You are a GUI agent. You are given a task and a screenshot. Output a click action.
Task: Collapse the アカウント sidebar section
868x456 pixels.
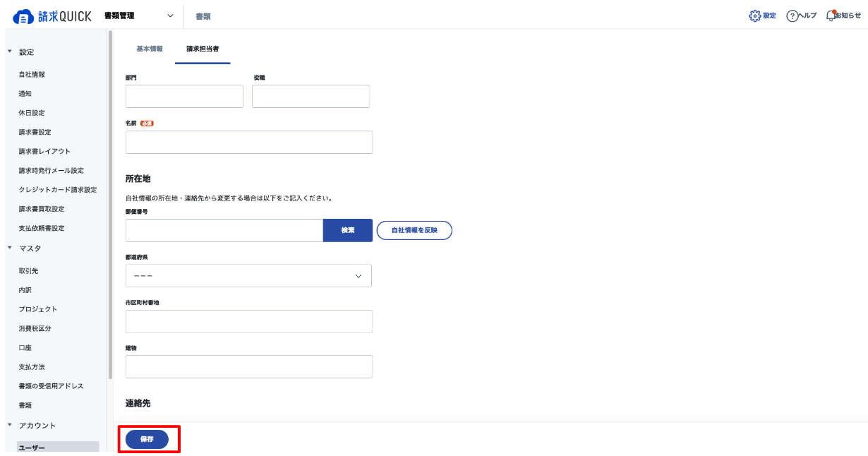[10, 426]
